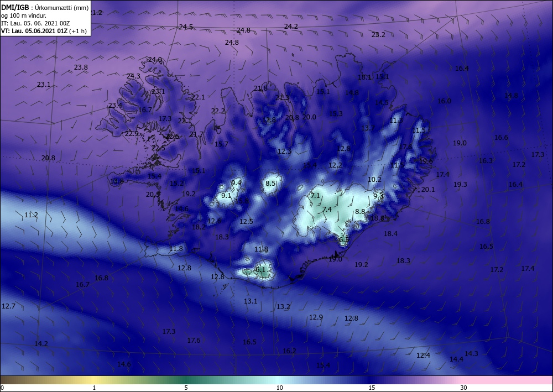Click the map value 19.6
The image size is (553, 392).
coord(426,161)
